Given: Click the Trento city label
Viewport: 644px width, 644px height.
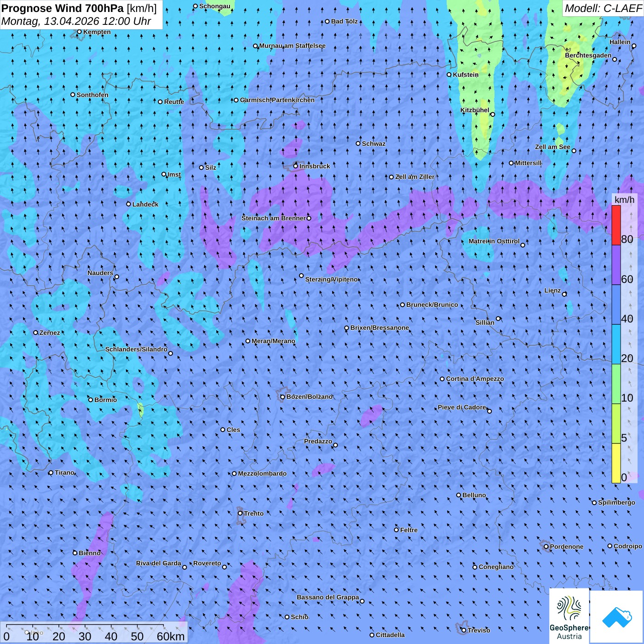Looking at the screenshot, I should click(254, 513).
